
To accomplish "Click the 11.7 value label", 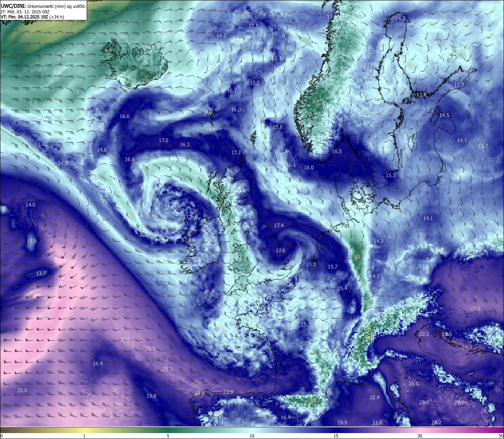I will 483,146.
